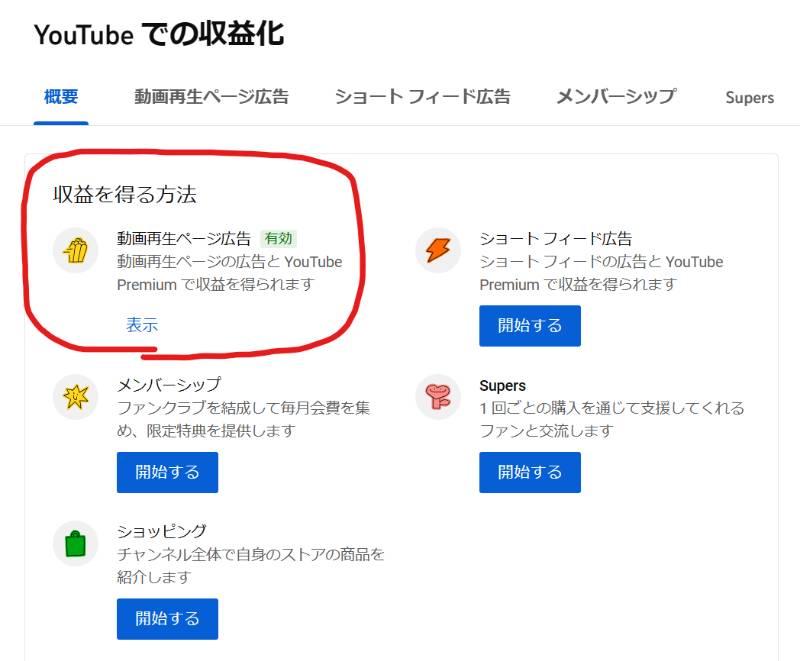This screenshot has height=661, width=800.
Task: Click 開始する under メンバーシップ
Action: pos(167,472)
